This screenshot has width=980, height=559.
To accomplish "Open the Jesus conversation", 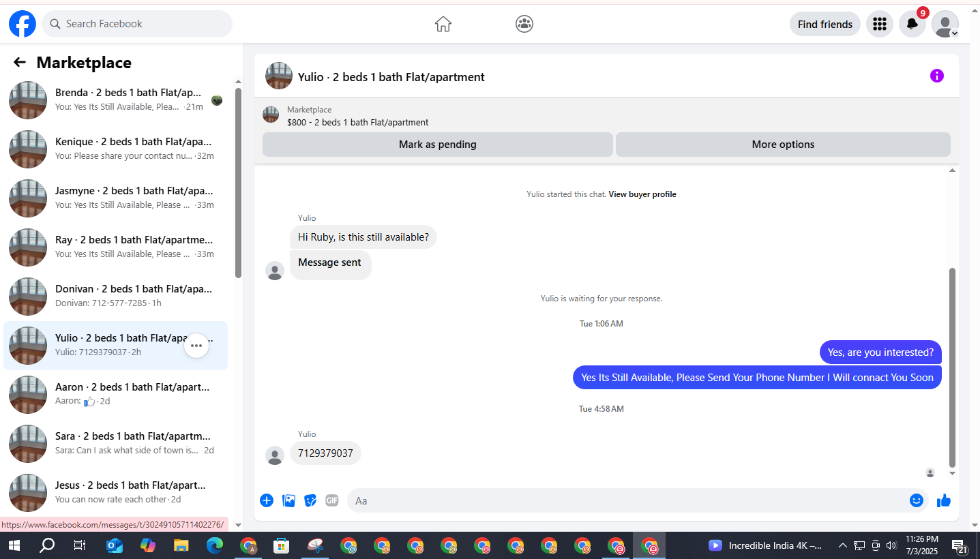I will coord(116,492).
